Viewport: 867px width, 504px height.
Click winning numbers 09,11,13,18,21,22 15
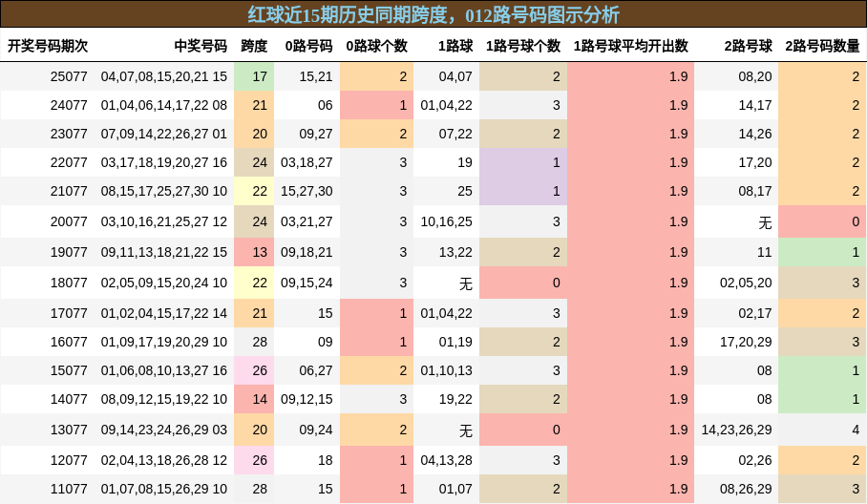pos(163,252)
